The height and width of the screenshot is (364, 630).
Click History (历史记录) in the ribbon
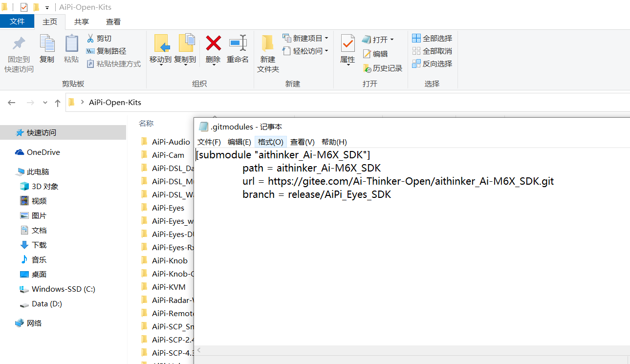[x=383, y=68]
